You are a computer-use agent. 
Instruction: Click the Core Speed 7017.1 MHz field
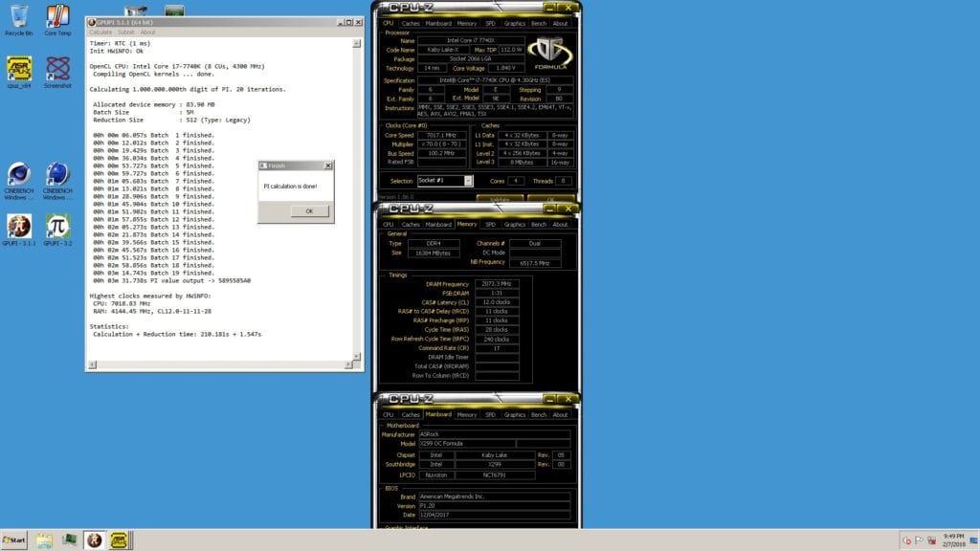[442, 135]
